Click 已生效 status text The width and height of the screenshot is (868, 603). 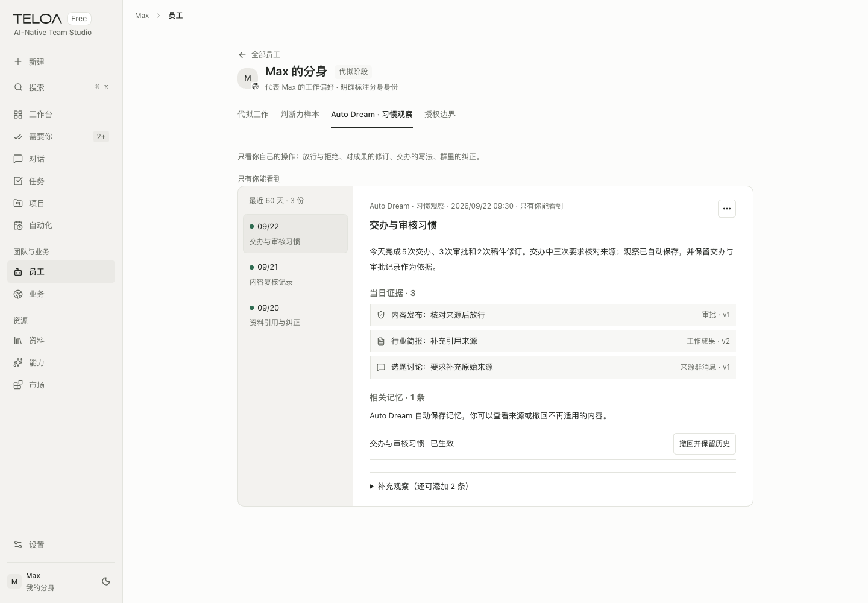[x=442, y=443]
